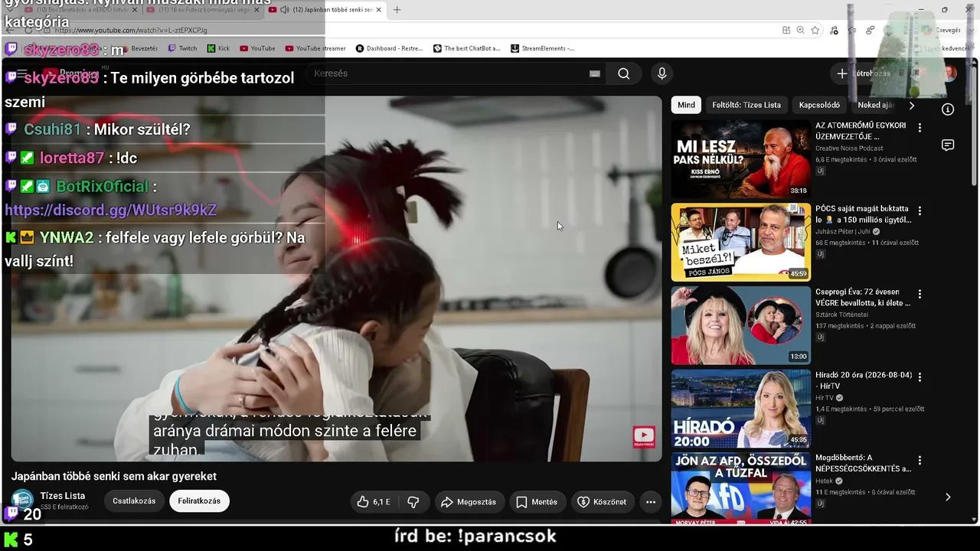This screenshot has height=551, width=980.
Task: Open options for Megdöbbentő: A NÉPESSÉGCSÖKKENTÉS video
Action: tap(920, 461)
